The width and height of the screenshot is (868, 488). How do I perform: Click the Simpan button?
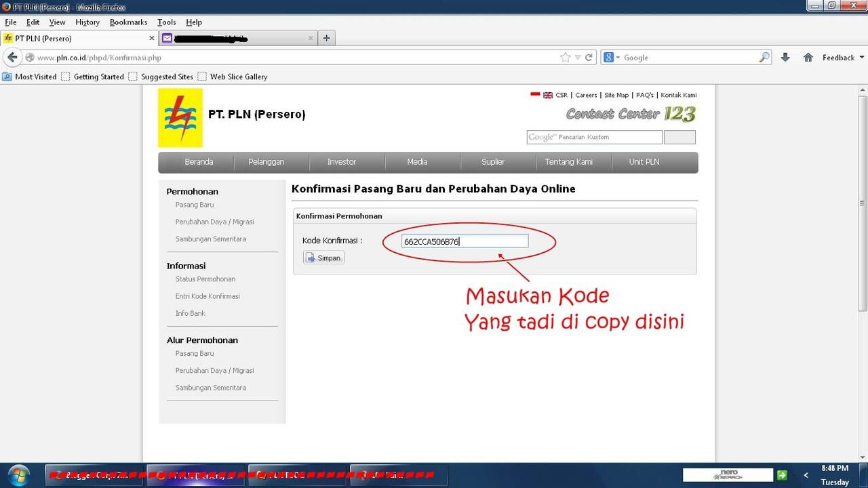(x=323, y=258)
